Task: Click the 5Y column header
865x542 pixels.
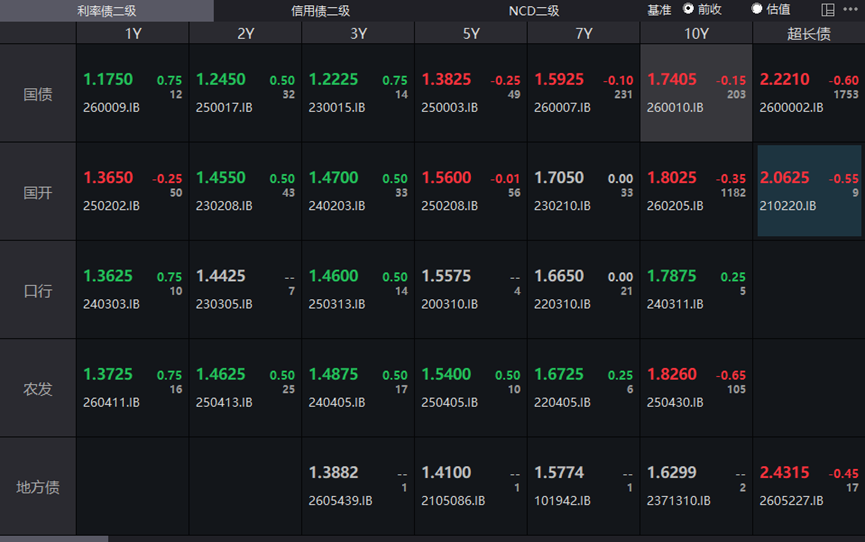Action: tap(471, 34)
